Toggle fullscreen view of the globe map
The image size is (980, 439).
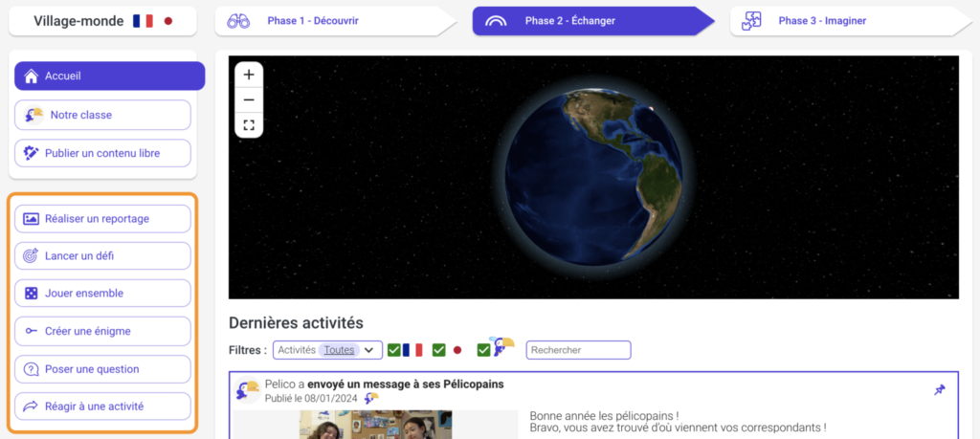249,125
